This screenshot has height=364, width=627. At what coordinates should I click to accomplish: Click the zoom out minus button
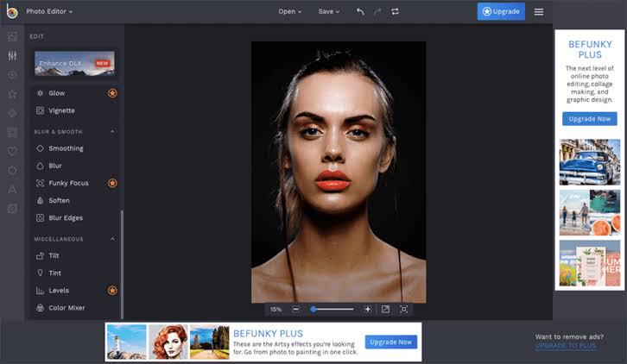pyautogui.click(x=295, y=309)
